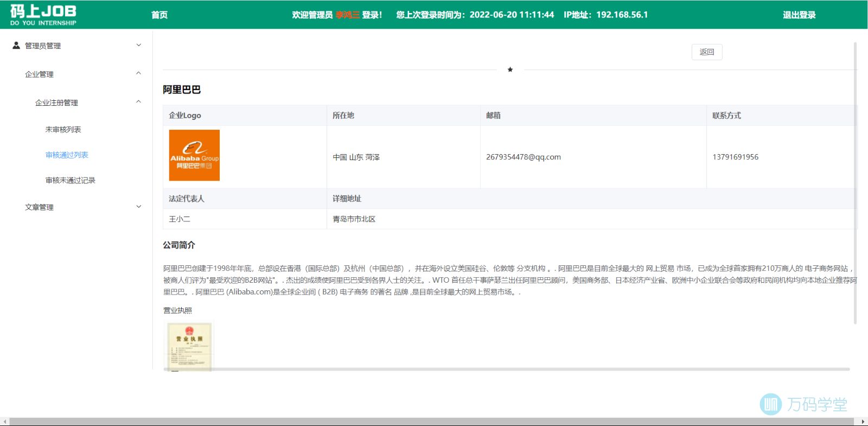
Task: Click administrator name 李鸿三 in header
Action: tap(348, 15)
